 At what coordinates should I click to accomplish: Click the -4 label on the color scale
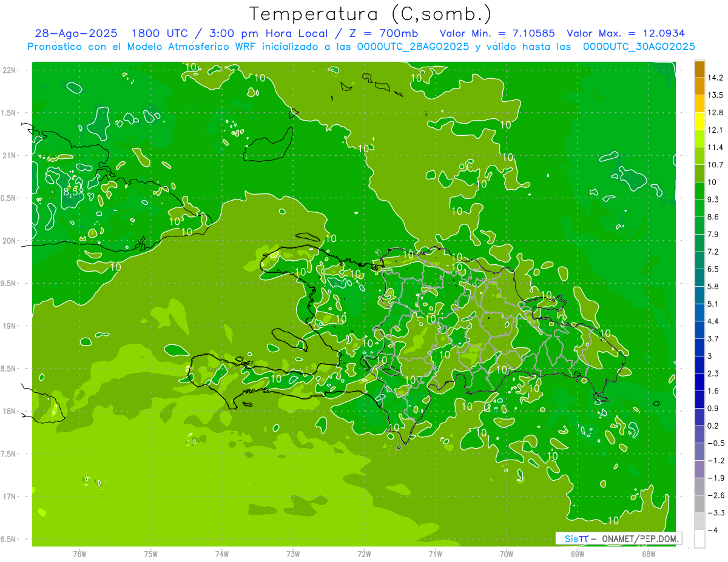coord(714,530)
